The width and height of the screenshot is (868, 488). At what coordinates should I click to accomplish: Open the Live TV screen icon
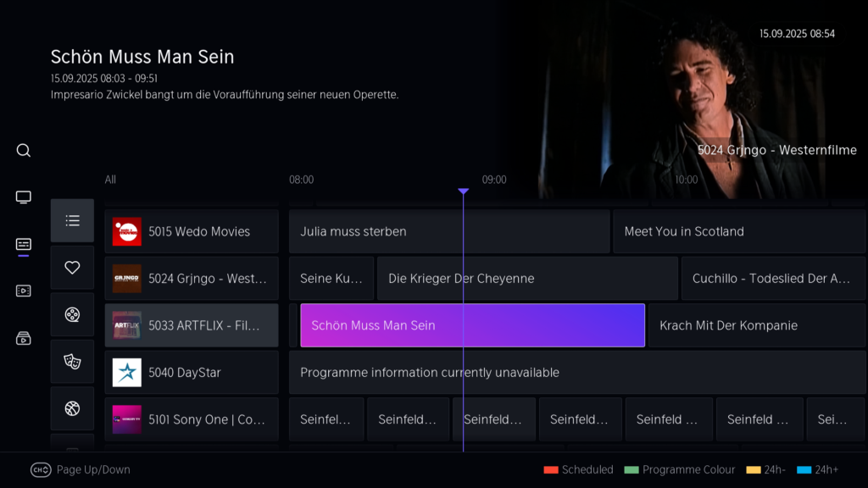[24, 197]
